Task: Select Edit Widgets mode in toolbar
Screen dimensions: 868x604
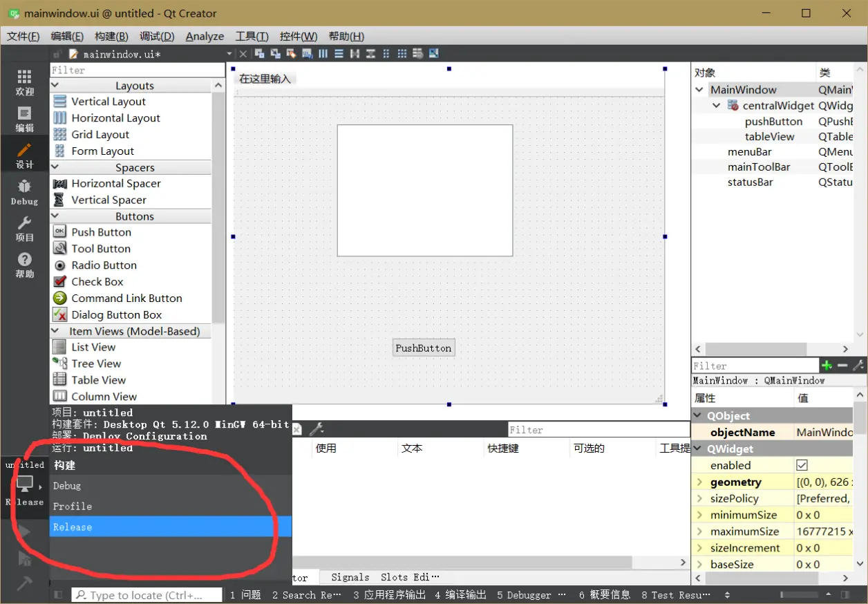Action: 260,54
